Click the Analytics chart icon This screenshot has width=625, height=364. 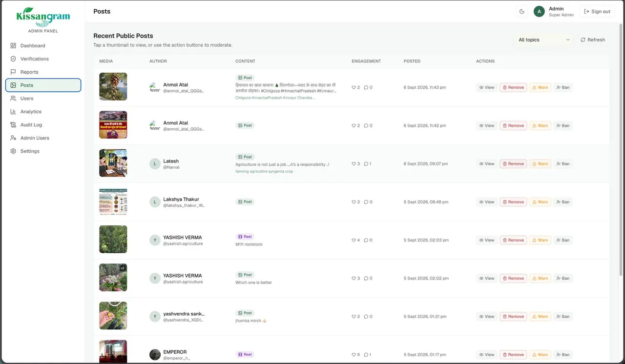[13, 112]
